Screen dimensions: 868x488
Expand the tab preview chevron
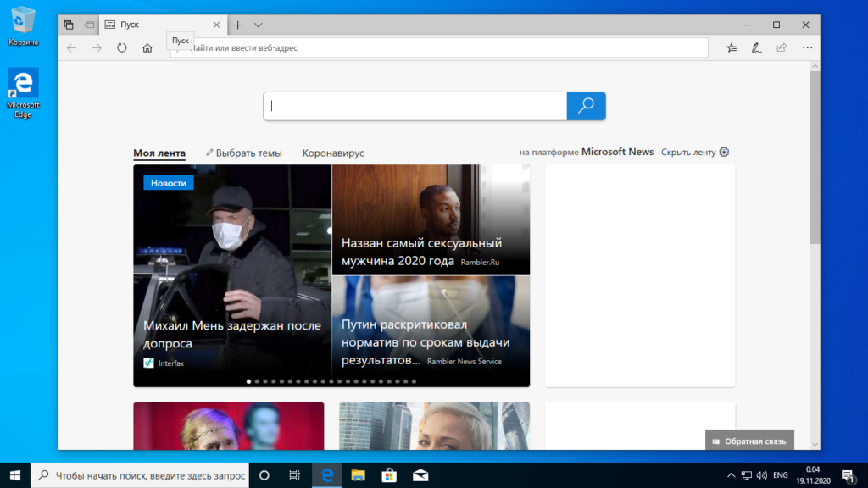pos(258,25)
